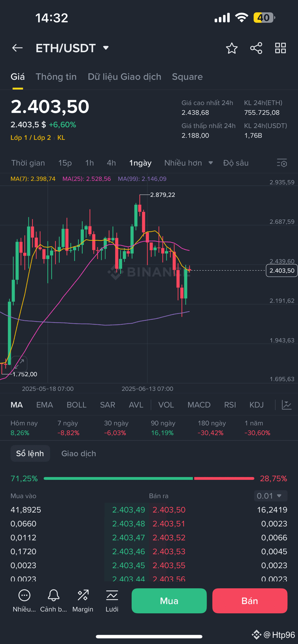Open chart settings icon beside Độ sâu
The width and height of the screenshot is (298, 644).
tap(282, 163)
